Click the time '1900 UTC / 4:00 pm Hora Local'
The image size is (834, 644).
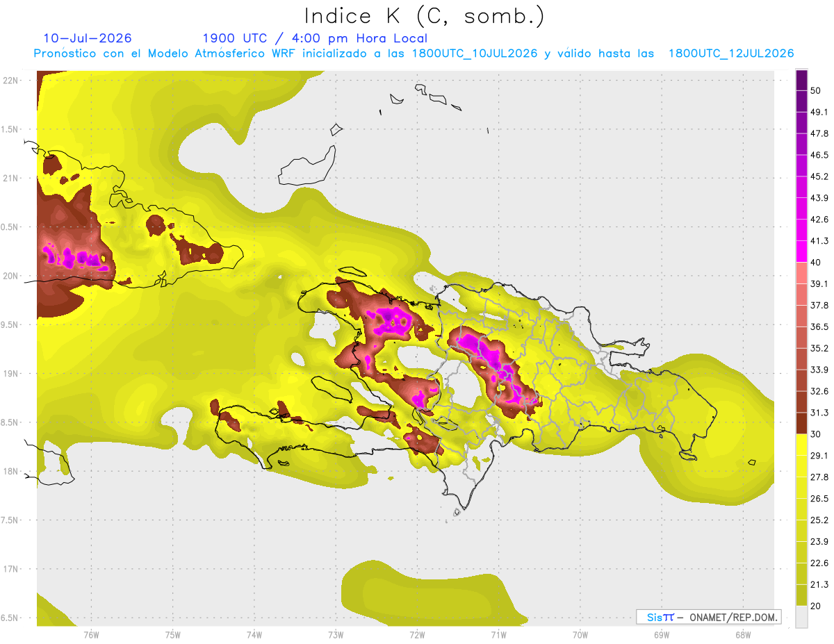point(315,38)
